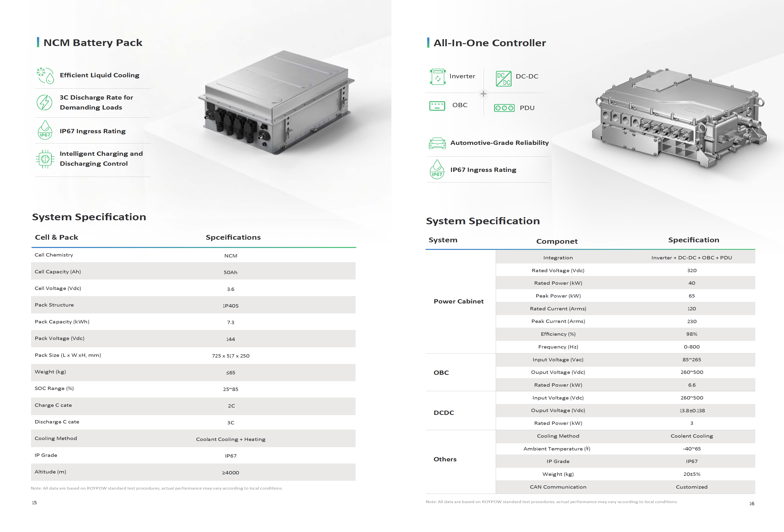
Task: Select the Automotive-Grade Reliability car icon
Action: click(437, 143)
